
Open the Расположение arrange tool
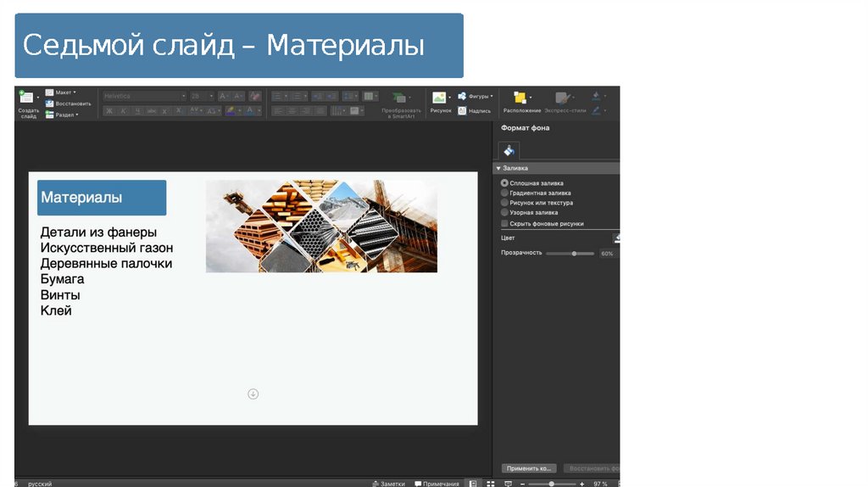tap(521, 98)
